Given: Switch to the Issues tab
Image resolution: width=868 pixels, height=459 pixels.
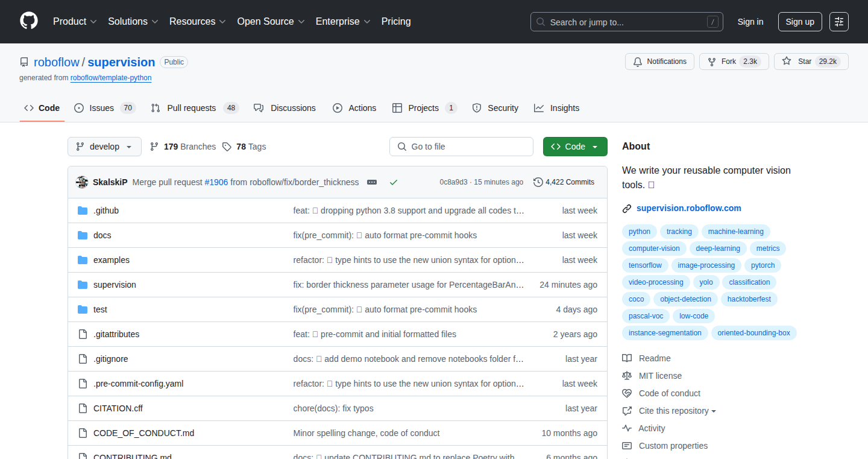Looking at the screenshot, I should (x=105, y=108).
